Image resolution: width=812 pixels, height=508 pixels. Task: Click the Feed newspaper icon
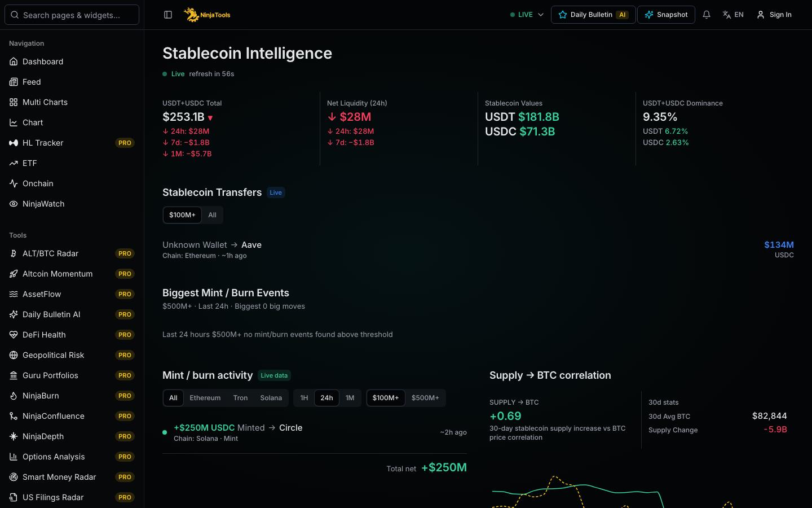click(14, 82)
